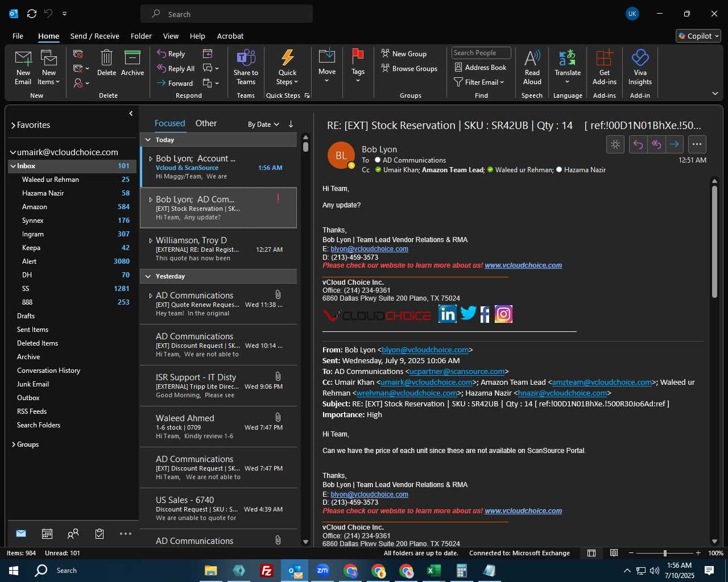Open Quick Steps lightning icon
Viewport: 728px width, 582px height.
(287, 57)
